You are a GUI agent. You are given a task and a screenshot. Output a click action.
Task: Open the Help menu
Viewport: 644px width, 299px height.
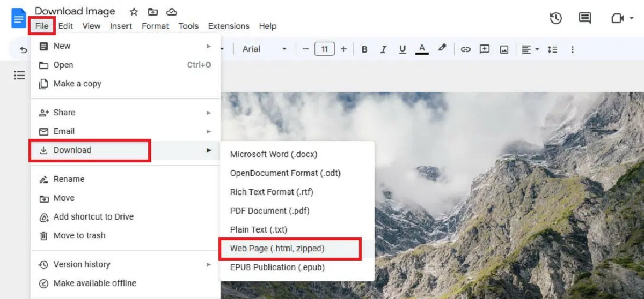point(268,26)
